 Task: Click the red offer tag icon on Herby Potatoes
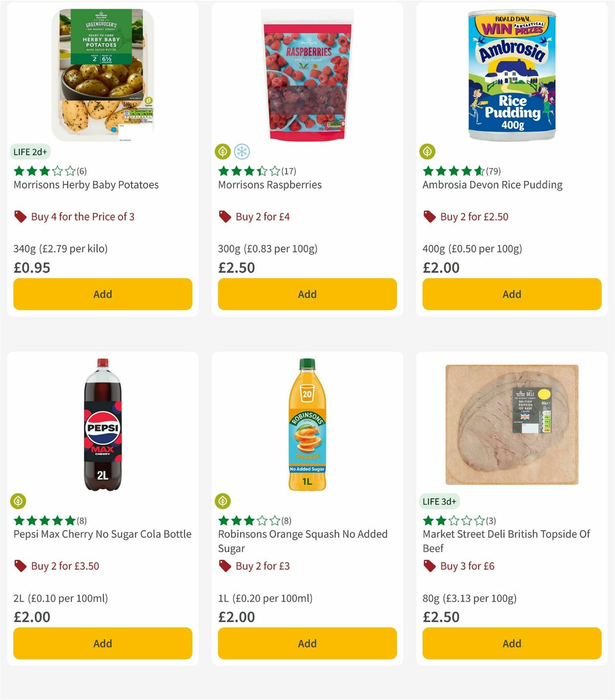click(20, 217)
